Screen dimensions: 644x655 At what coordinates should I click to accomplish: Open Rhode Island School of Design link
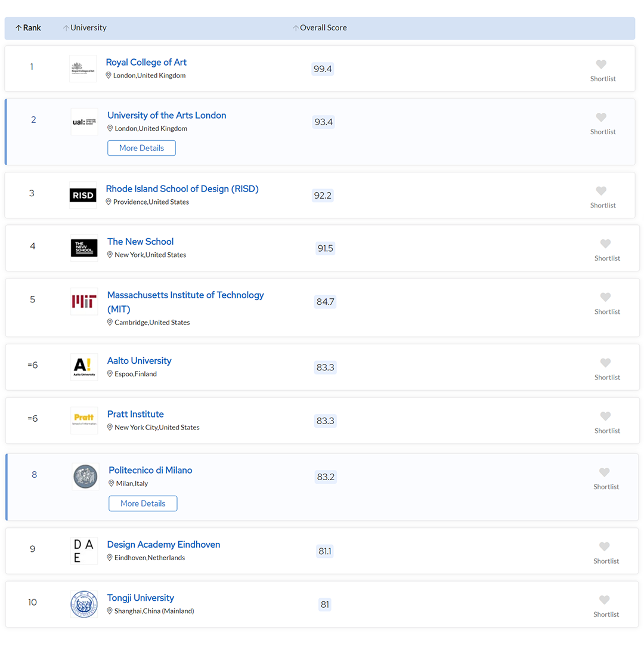point(182,189)
